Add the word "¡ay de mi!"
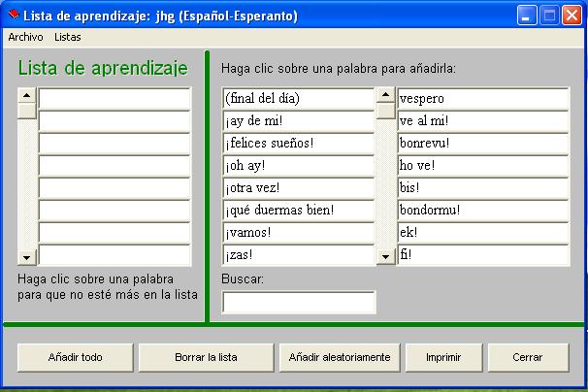 point(299,121)
